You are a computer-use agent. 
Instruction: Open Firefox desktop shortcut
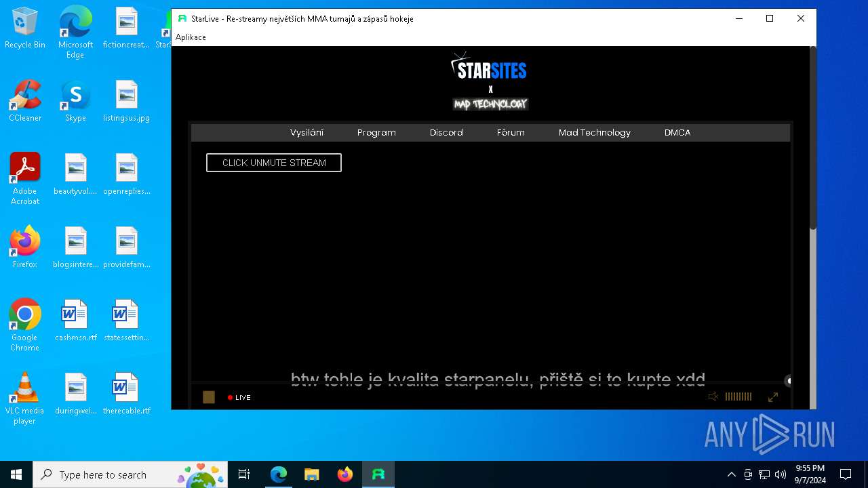(25, 248)
